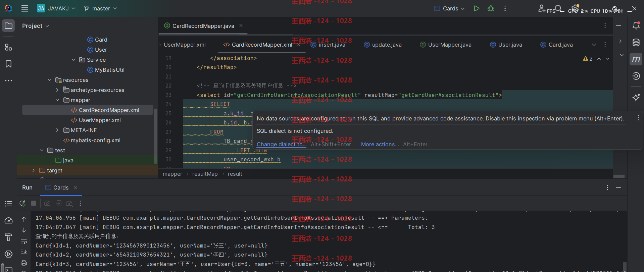This screenshot has width=644, height=272.
Task: Open the TODO list tool window
Action: (9, 204)
